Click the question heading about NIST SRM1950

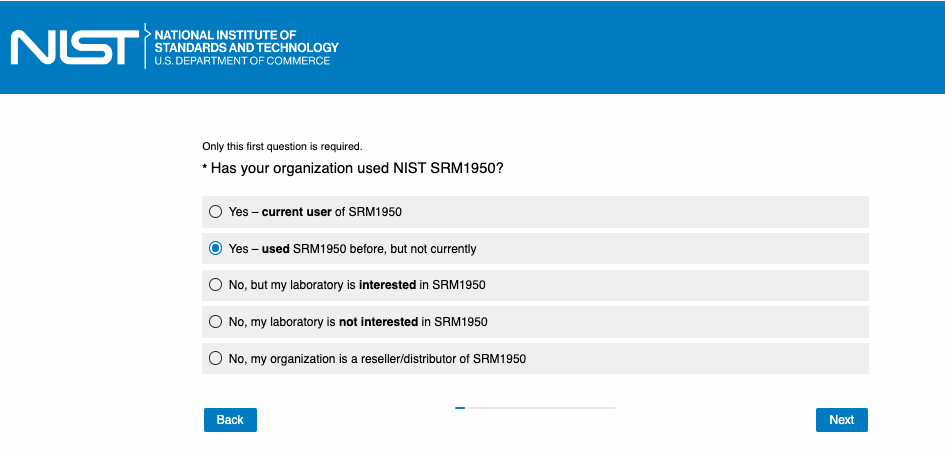coord(357,168)
